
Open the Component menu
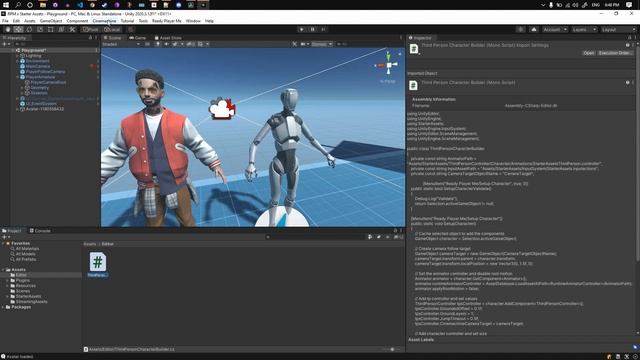tap(77, 21)
